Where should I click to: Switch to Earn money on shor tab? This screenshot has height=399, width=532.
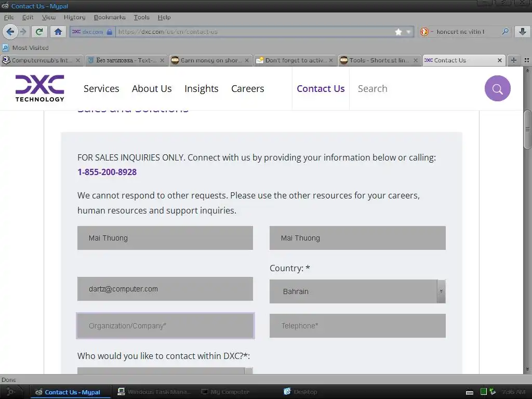210,60
